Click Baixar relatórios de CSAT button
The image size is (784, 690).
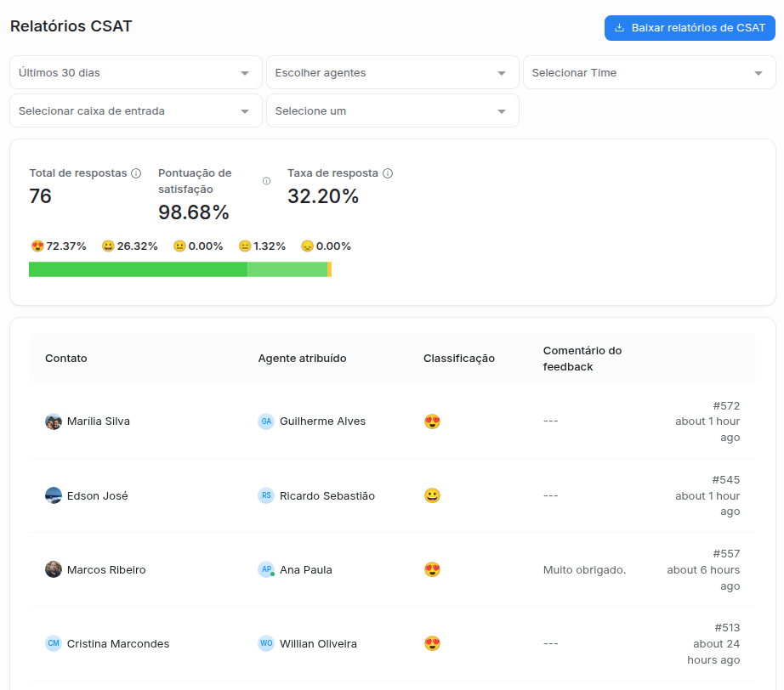[690, 28]
